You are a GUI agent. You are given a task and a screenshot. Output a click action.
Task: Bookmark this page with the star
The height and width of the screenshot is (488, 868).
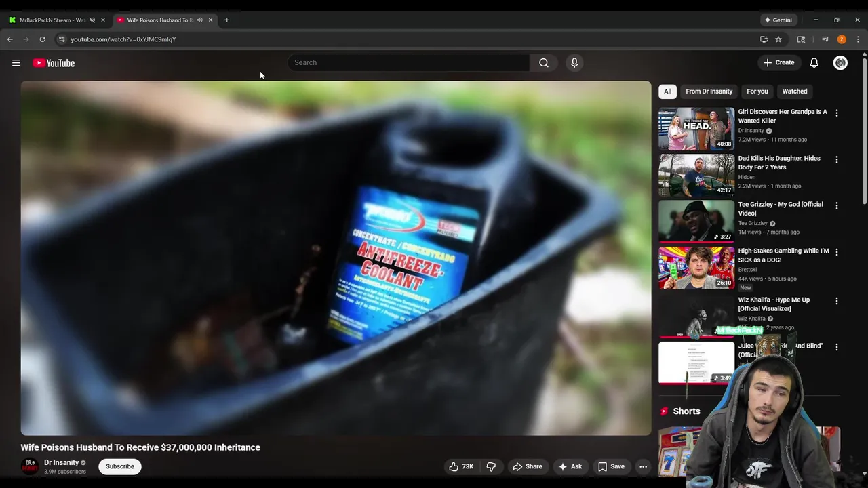coord(778,39)
